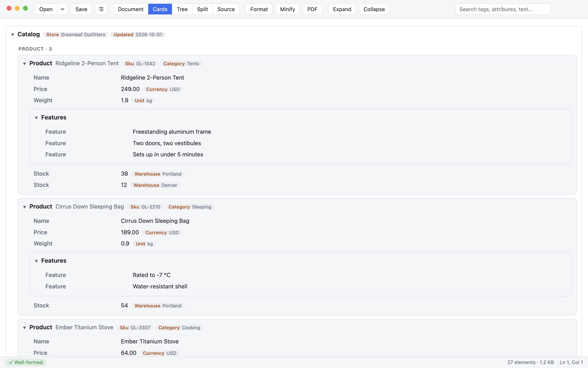The width and height of the screenshot is (588, 368).
Task: Click the Sku GL-3307 attribute tag
Action: pyautogui.click(x=135, y=328)
